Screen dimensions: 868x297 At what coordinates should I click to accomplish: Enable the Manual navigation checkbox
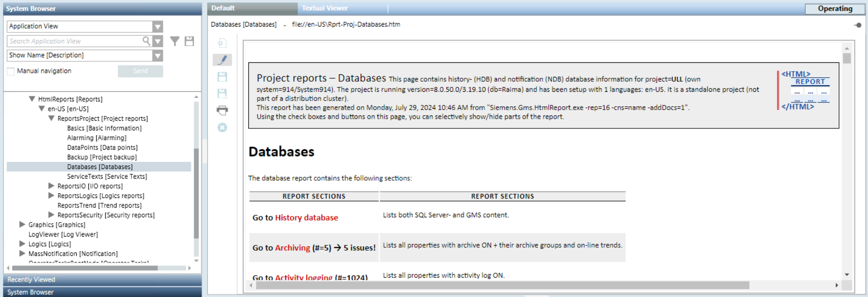point(11,71)
